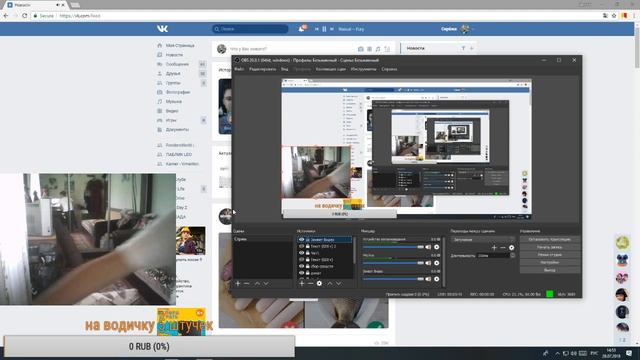Viewport: 640px width, 360px height.
Task: Open the Вид menu in OBS
Action: 284,69
